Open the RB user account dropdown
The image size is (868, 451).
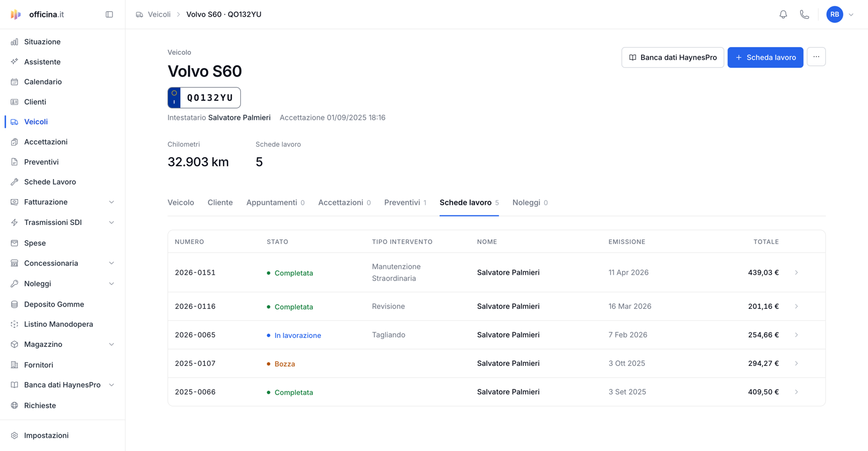840,15
